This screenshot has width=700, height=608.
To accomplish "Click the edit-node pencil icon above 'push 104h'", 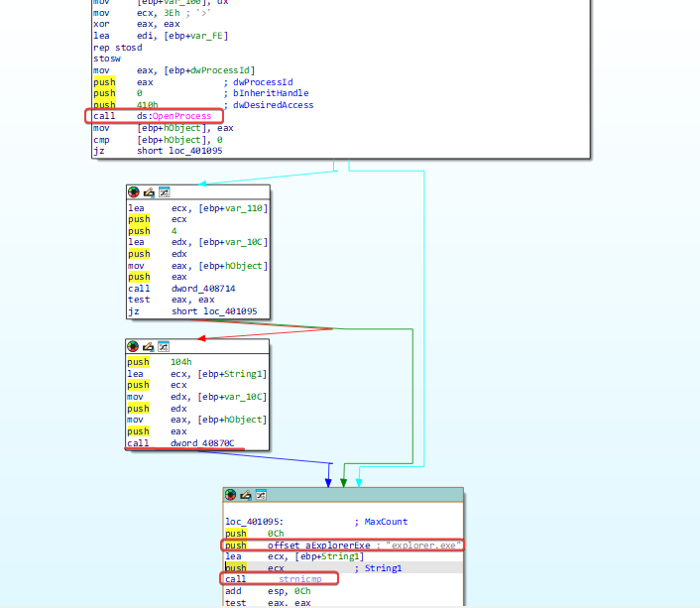I will click(148, 346).
